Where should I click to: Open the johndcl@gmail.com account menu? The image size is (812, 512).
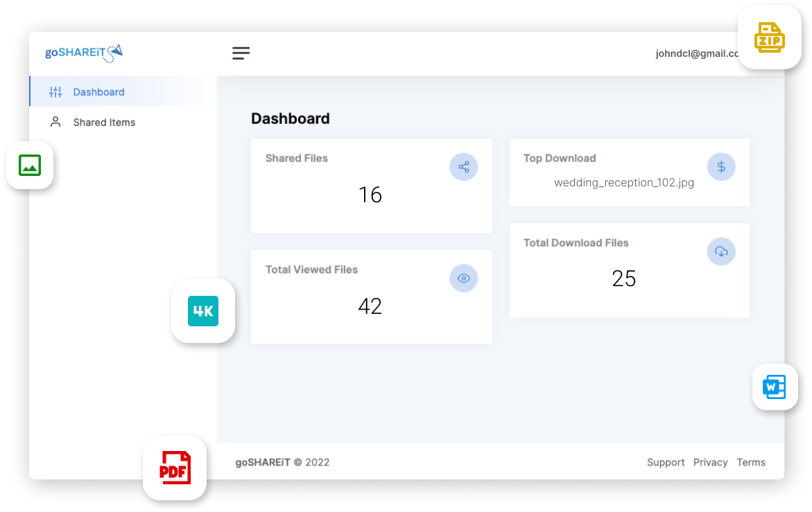click(696, 53)
